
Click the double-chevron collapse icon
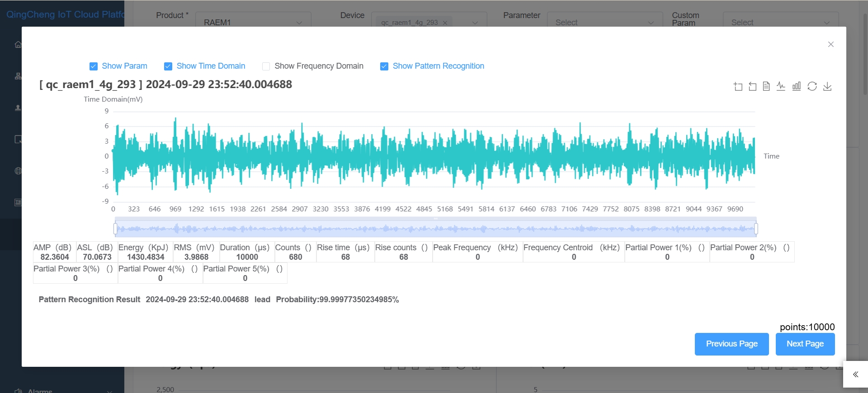pyautogui.click(x=855, y=374)
